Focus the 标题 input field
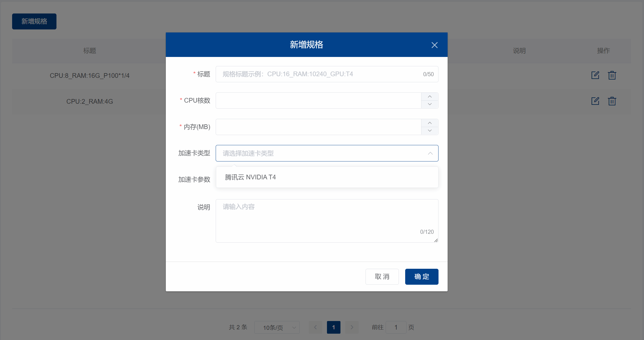 point(320,74)
